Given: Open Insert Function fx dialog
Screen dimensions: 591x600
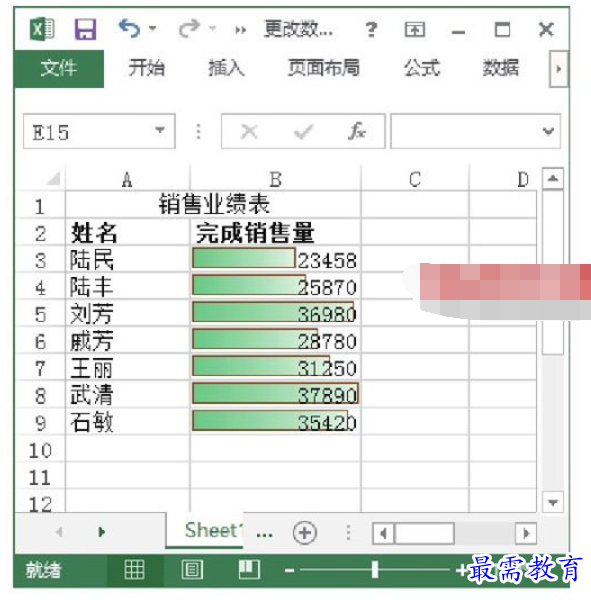Looking at the screenshot, I should tap(357, 131).
